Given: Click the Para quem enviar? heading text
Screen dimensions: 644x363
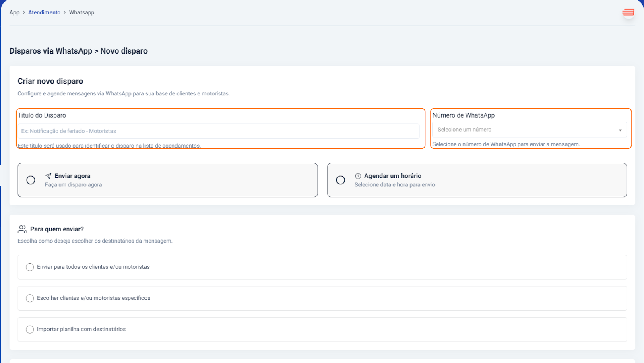Looking at the screenshot, I should tap(57, 229).
